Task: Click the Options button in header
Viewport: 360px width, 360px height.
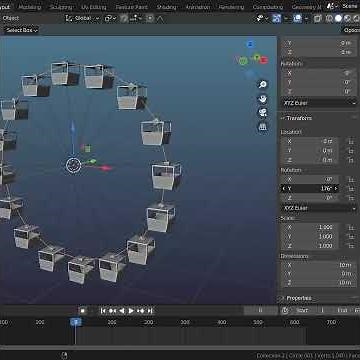Action: pyautogui.click(x=351, y=30)
